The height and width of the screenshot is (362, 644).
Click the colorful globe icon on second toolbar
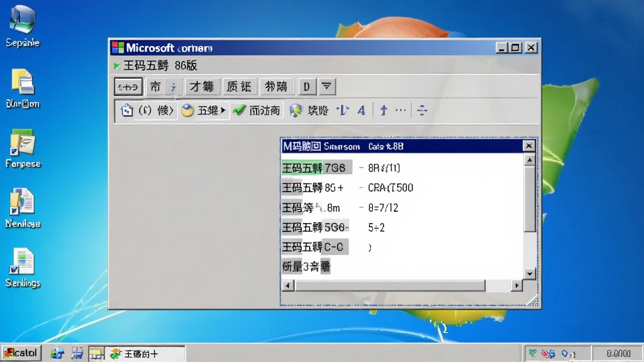(x=296, y=110)
